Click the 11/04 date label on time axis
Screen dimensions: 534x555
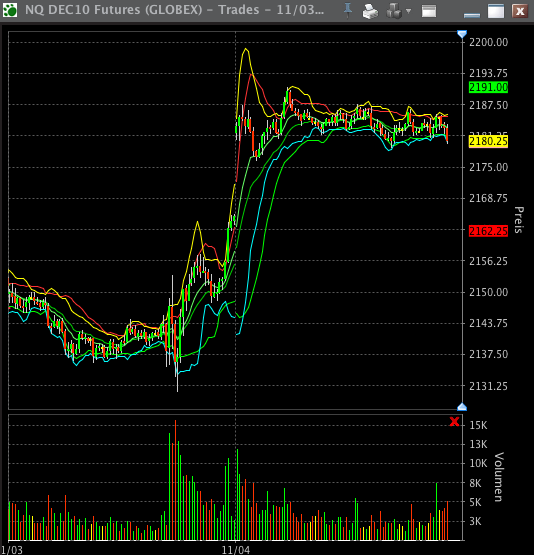[236, 550]
